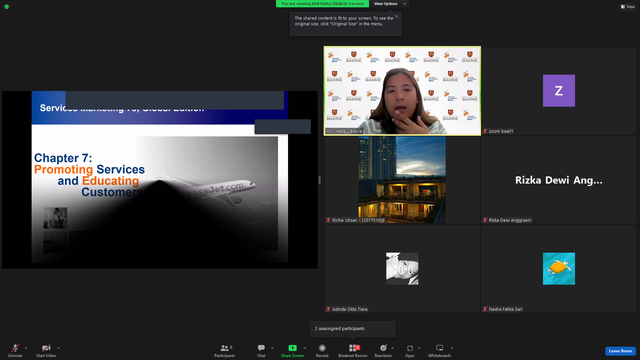This screenshot has width=640, height=360.
Task: Select the zoom baa01 participant tile
Action: [x=559, y=91]
